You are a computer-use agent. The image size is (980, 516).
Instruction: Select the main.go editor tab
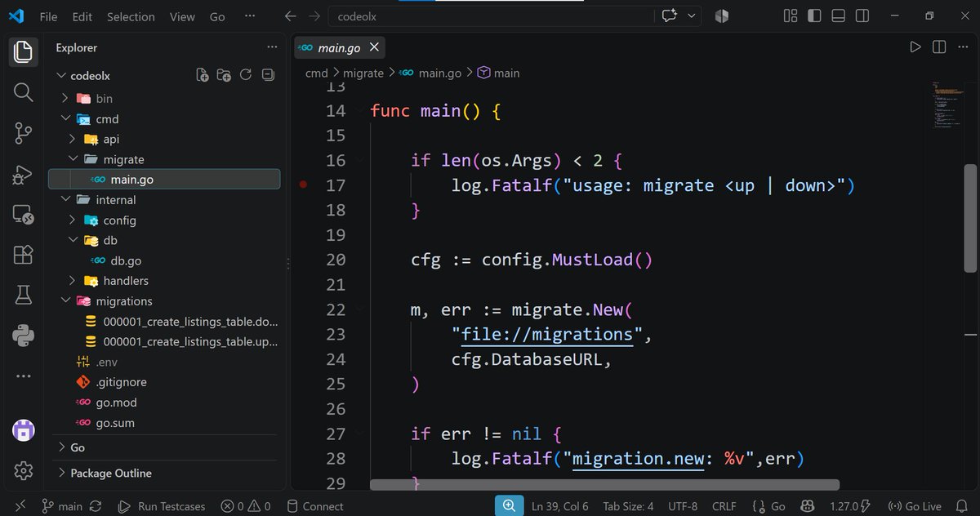tap(339, 48)
